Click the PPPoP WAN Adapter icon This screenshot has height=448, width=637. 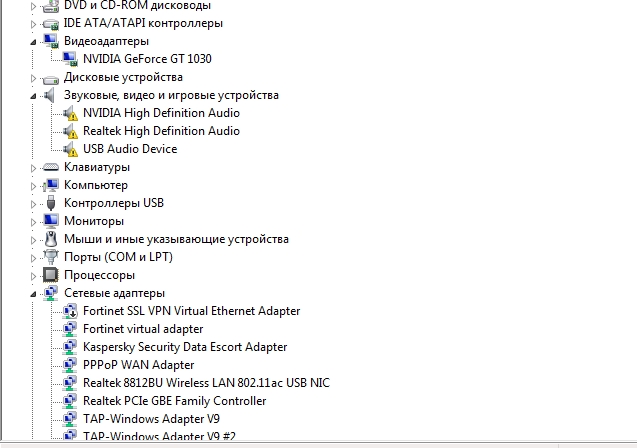coord(70,365)
